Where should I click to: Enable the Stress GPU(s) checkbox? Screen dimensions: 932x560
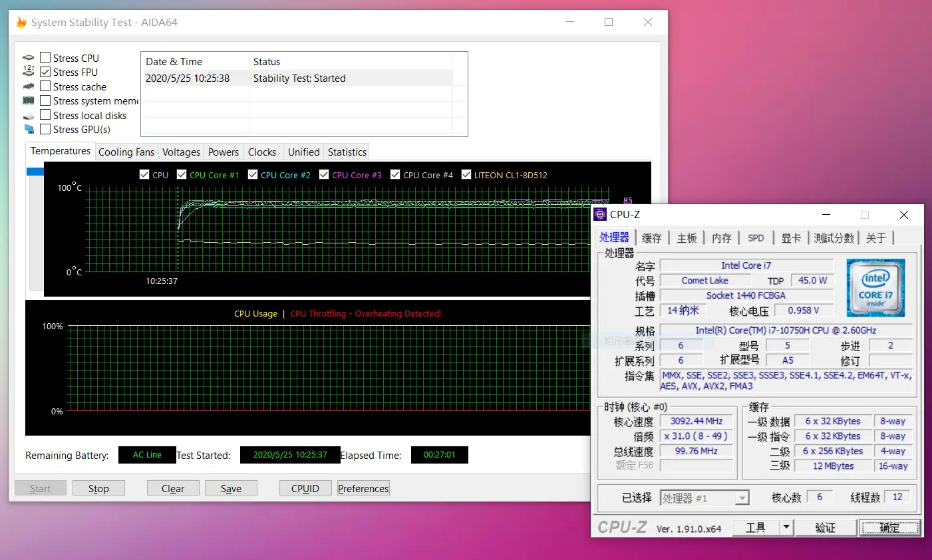pos(45,129)
